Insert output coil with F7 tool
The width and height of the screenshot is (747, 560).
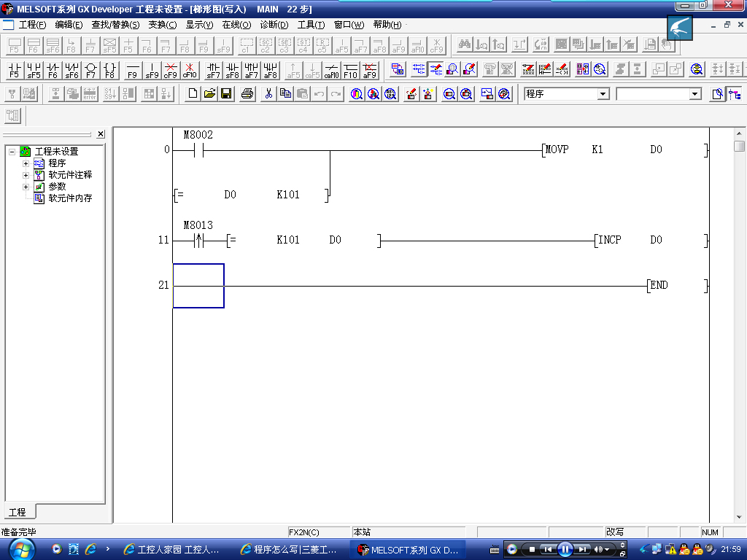click(90, 70)
